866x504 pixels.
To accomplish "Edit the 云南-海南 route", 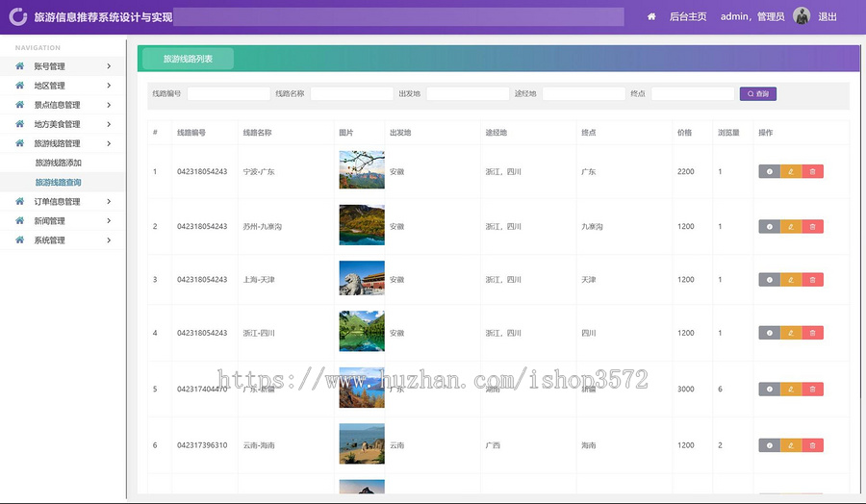I will tap(791, 445).
